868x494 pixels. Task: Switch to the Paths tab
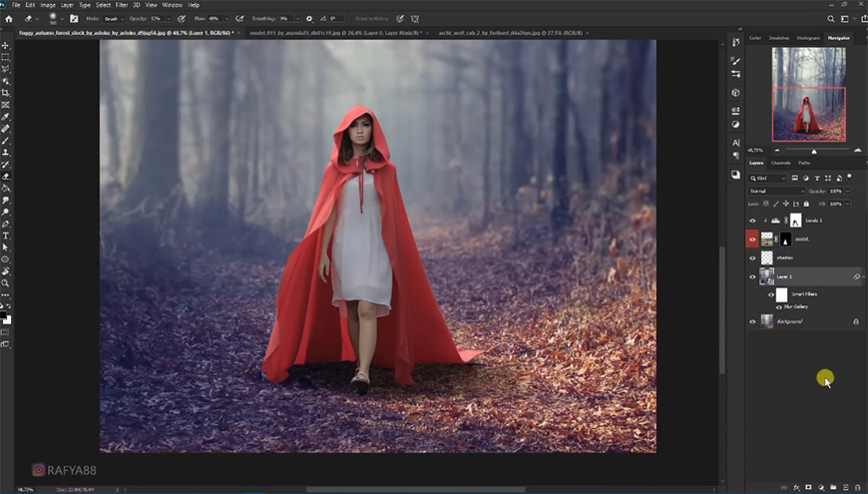(804, 163)
